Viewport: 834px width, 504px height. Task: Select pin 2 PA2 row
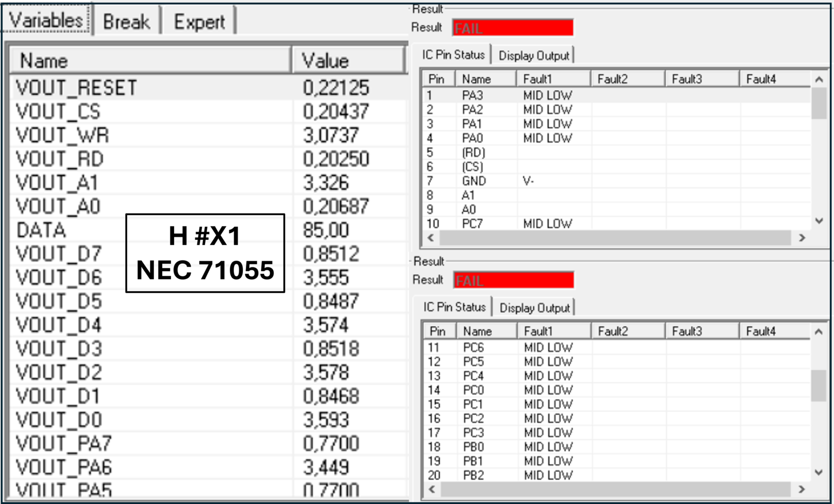click(x=616, y=109)
